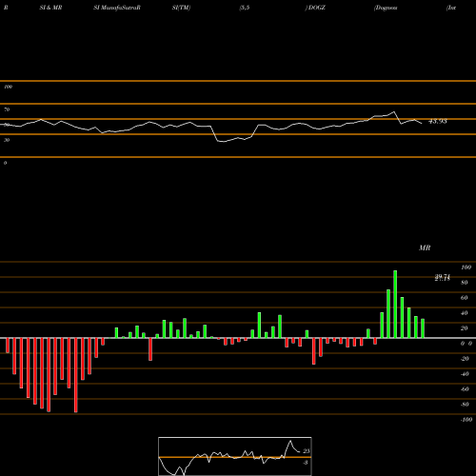Image resolution: width=476 pixels, height=476 pixels.
Task: Open the small overview chart thumbnail
Action: [235, 456]
